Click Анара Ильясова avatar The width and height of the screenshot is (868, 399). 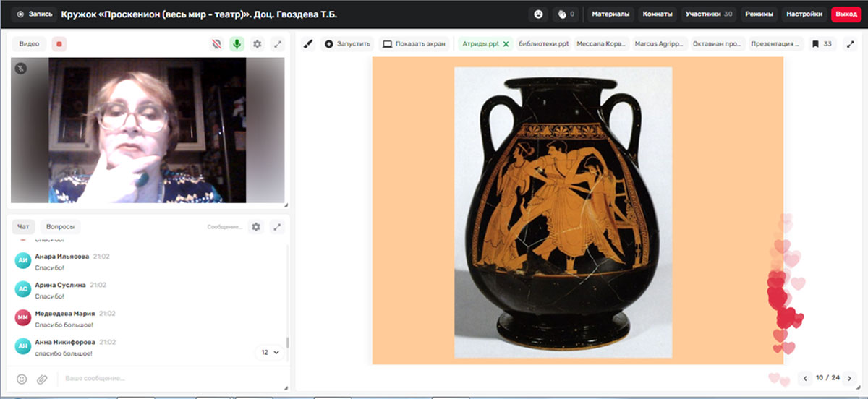point(23,261)
